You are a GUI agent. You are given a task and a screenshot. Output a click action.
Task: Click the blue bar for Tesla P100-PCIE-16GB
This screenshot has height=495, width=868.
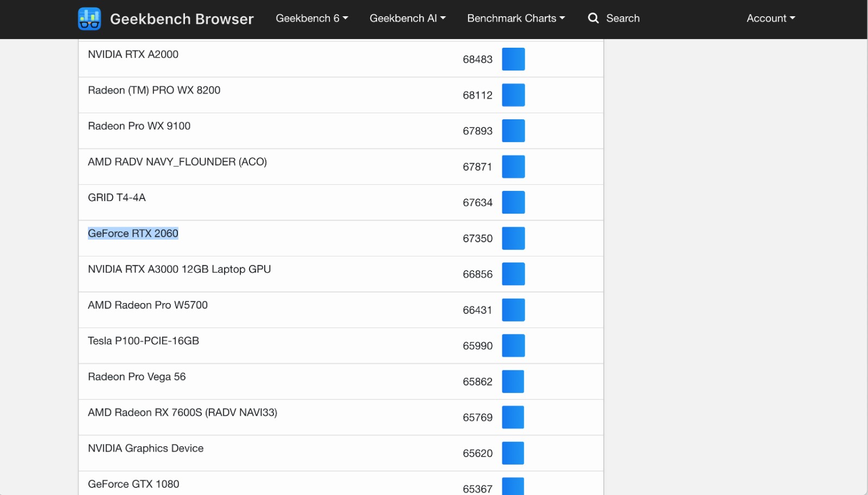(513, 345)
